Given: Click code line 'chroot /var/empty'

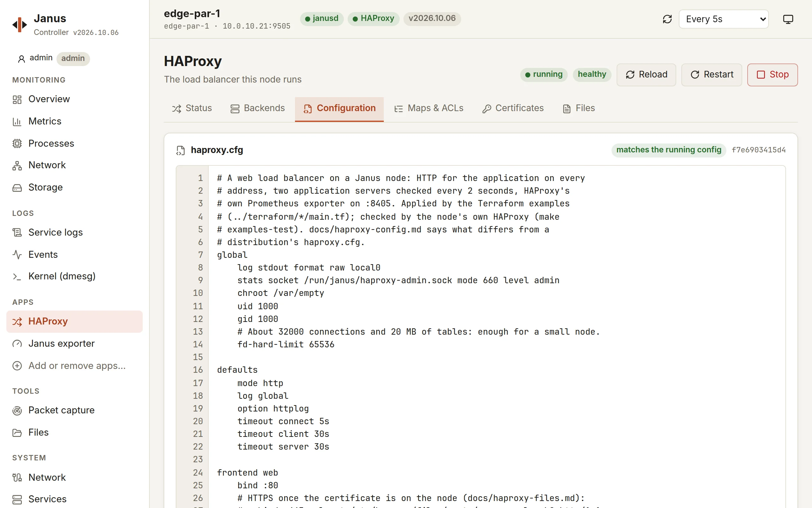Looking at the screenshot, I should point(280,293).
